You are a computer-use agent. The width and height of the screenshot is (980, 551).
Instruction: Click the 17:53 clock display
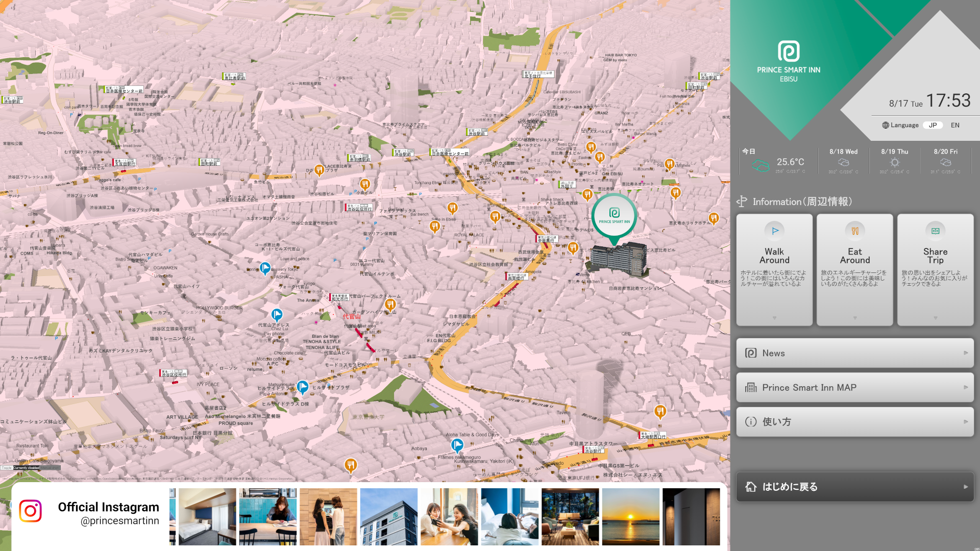pos(948,101)
